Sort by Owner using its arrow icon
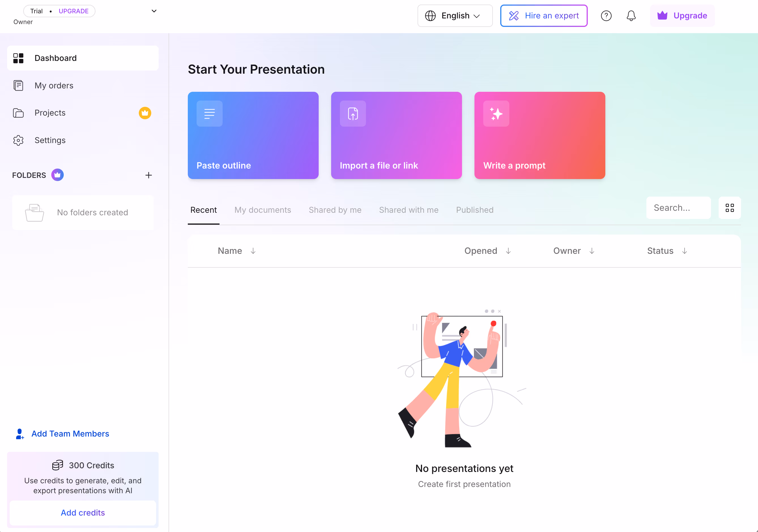This screenshot has width=758, height=532. pos(592,251)
